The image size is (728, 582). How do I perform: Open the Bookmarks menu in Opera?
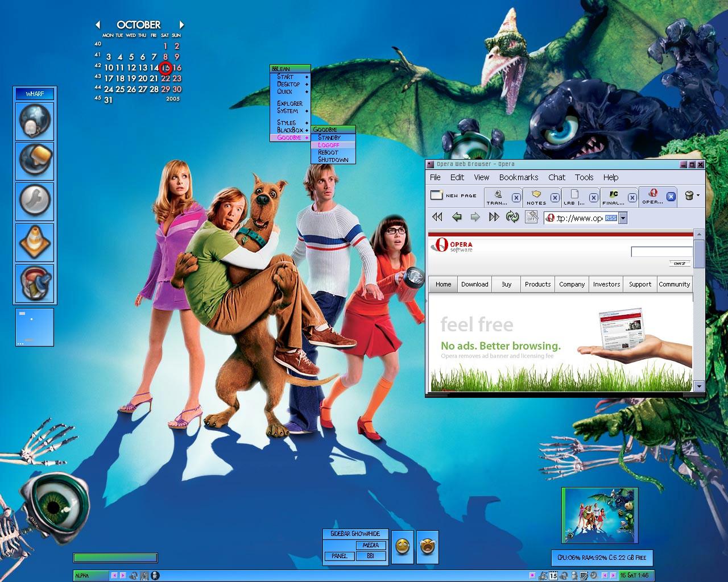[x=519, y=177]
